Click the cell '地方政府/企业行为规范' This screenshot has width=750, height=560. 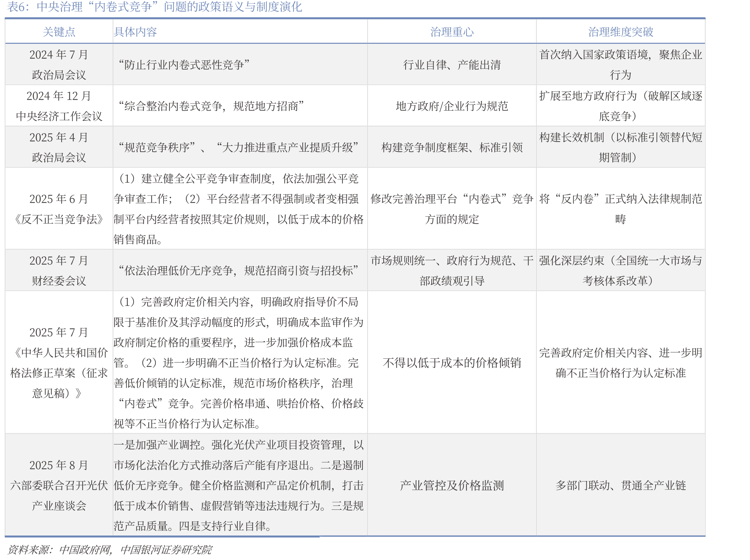452,106
